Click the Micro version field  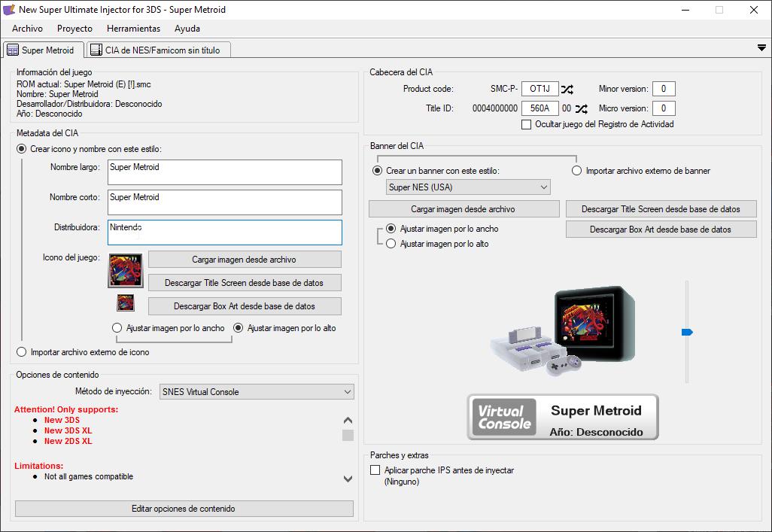664,108
